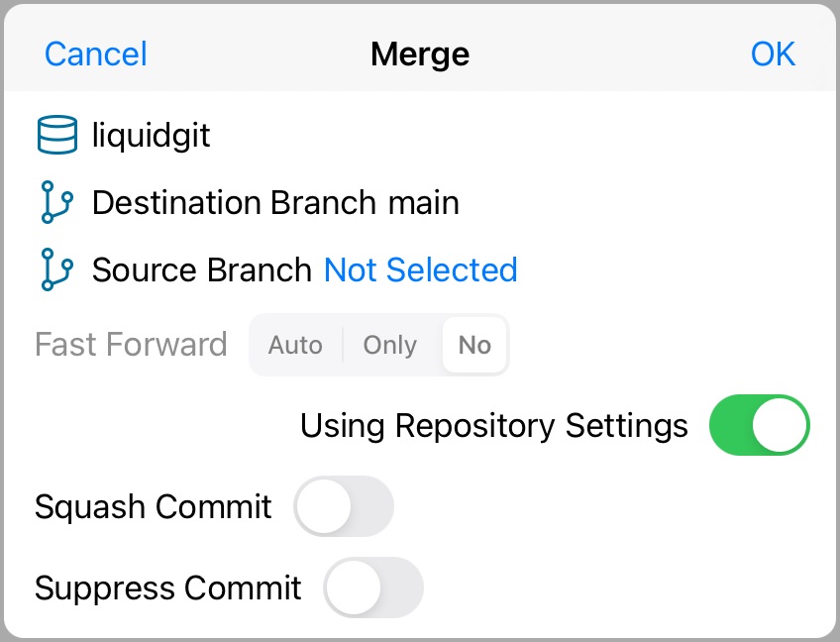This screenshot has width=840, height=642.
Task: Select Auto fast forward mode
Action: 294,345
